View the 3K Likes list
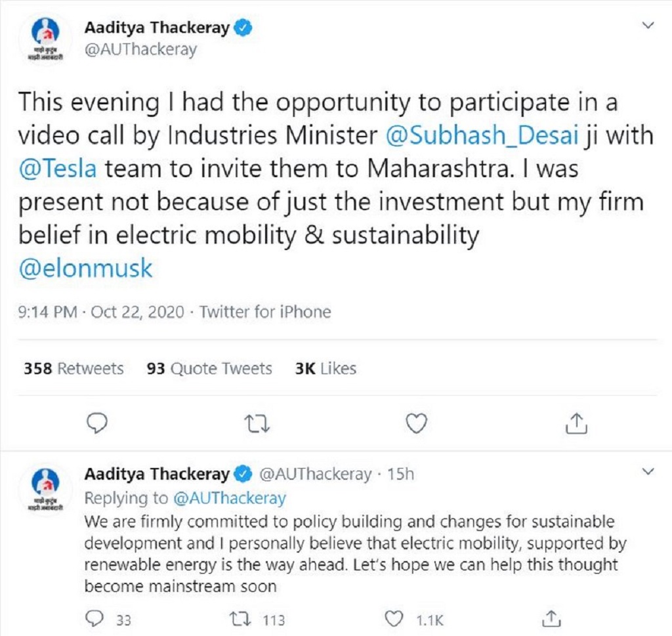Screen dimensions: 672x636 point(325,369)
